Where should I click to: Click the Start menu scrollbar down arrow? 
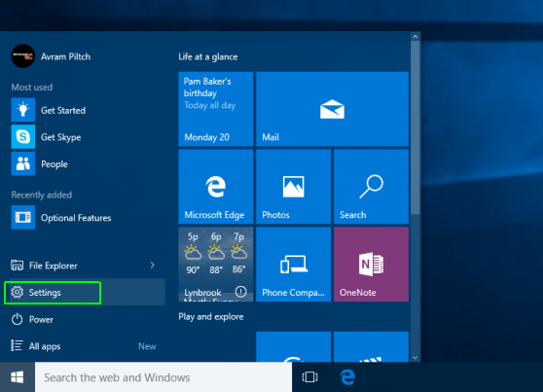[x=416, y=357]
